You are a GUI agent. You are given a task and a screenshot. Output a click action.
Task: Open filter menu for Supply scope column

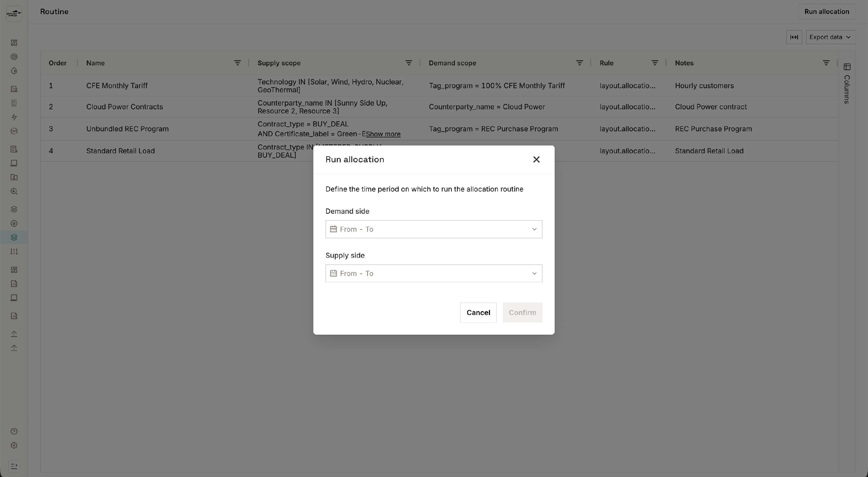click(x=408, y=63)
